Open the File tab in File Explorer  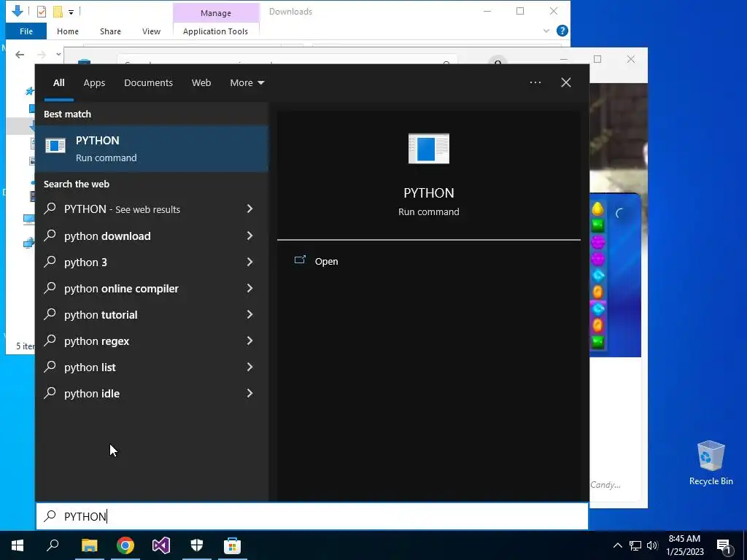(26, 31)
